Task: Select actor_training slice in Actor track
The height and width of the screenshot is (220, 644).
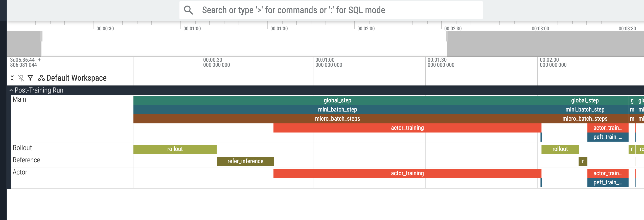Action: (407, 173)
